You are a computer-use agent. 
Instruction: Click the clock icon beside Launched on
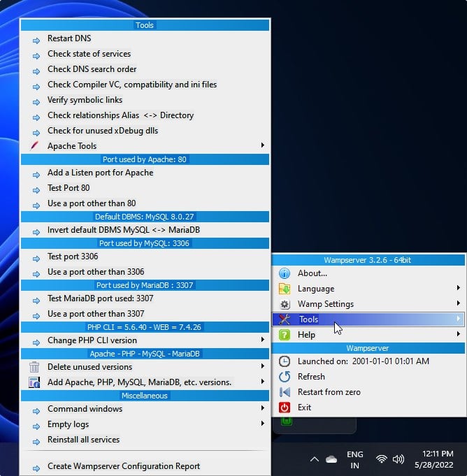click(285, 361)
